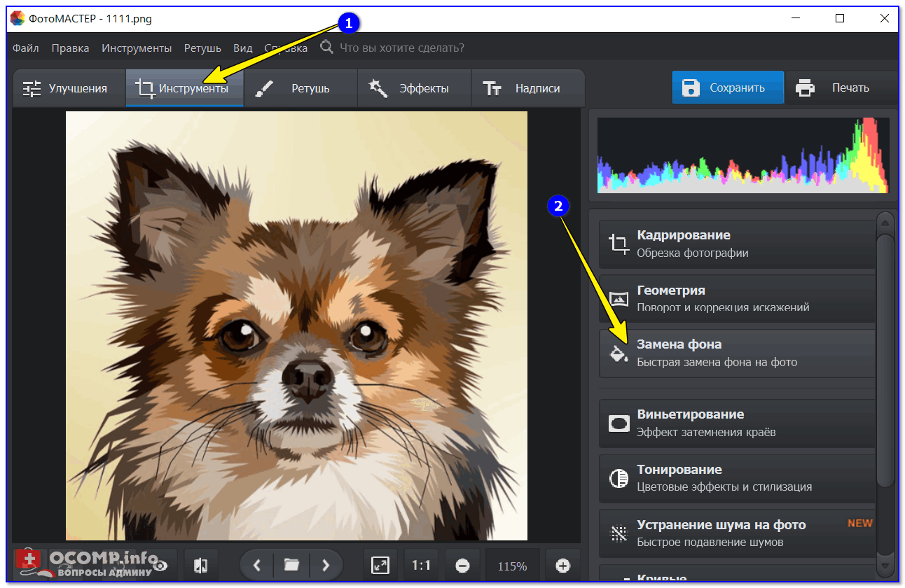Image resolution: width=905 pixels, height=588 pixels.
Task: Switch to the Ретушь tab
Action: tap(300, 88)
